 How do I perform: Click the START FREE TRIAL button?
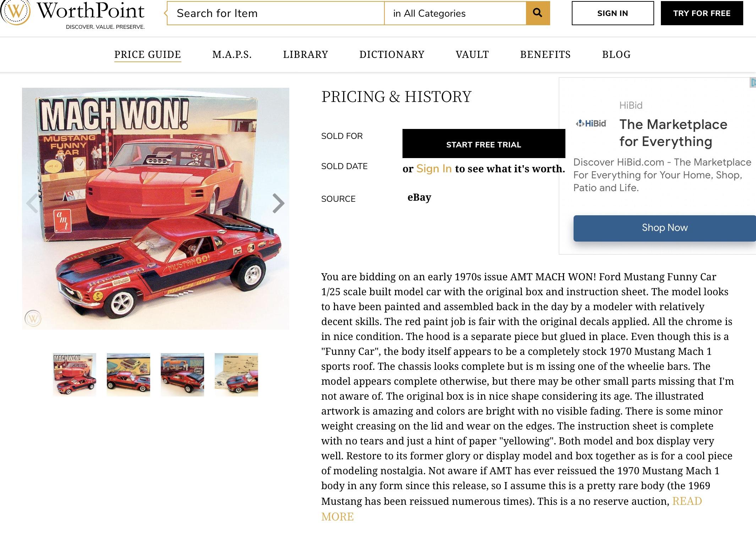click(x=484, y=144)
